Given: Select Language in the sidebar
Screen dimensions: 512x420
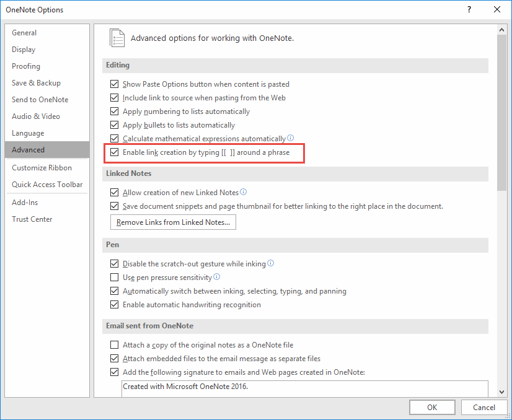Looking at the screenshot, I should point(47,133).
